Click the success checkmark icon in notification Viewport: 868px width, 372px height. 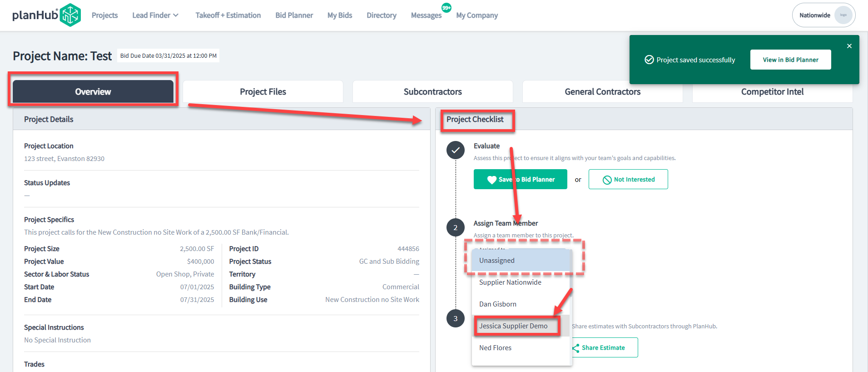(x=650, y=60)
